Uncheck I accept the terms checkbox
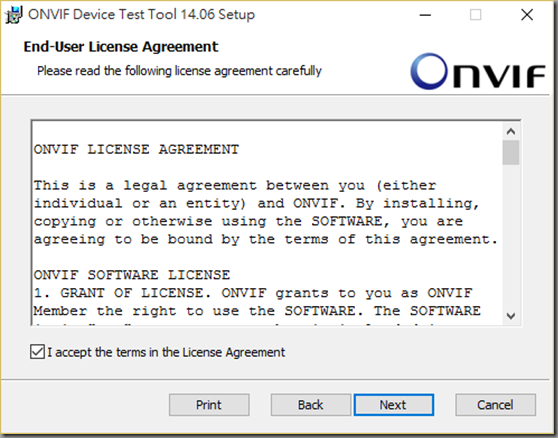558x438 pixels. [x=37, y=352]
